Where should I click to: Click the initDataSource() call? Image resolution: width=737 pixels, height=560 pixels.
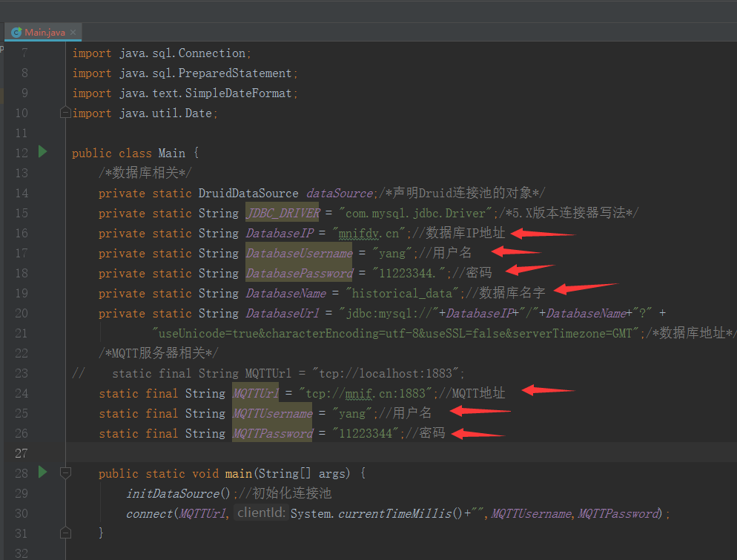click(178, 493)
